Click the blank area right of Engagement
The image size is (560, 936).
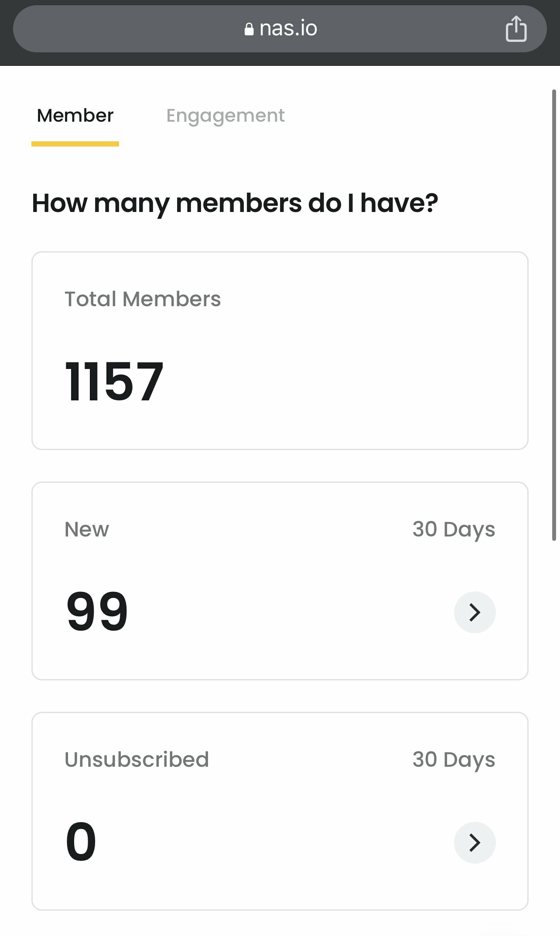pyautogui.click(x=414, y=116)
